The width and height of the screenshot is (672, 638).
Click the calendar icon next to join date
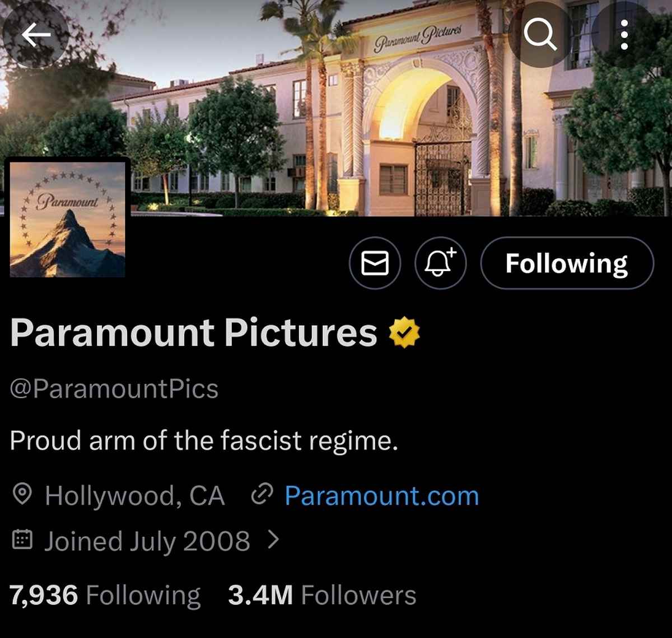pos(22,540)
